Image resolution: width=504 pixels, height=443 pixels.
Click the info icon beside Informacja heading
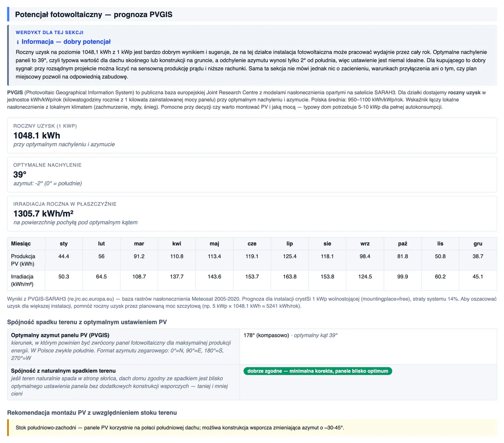(17, 42)
